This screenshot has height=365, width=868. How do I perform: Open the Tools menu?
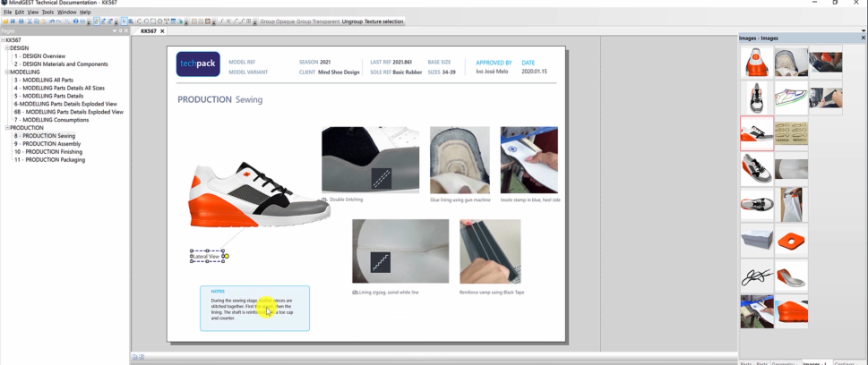point(48,13)
